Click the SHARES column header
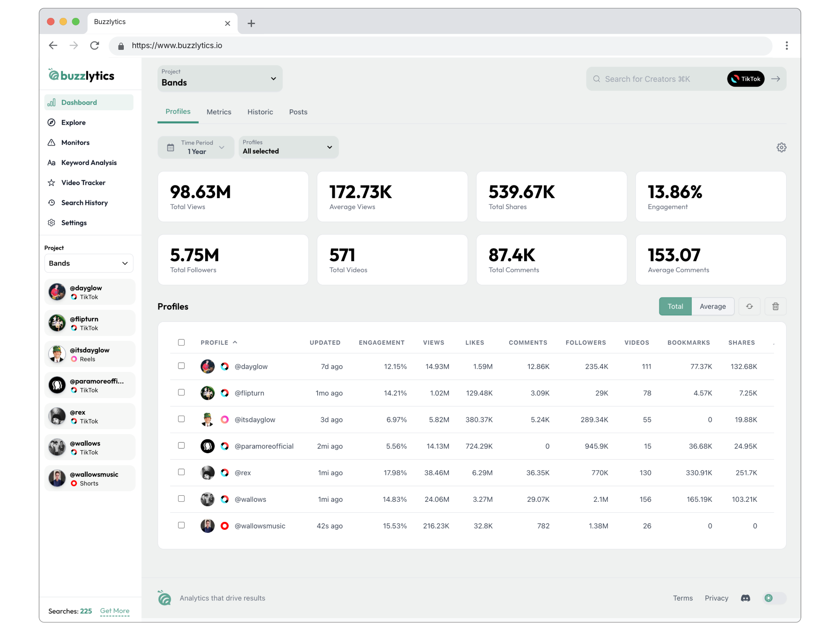This screenshot has height=630, width=840. (742, 343)
